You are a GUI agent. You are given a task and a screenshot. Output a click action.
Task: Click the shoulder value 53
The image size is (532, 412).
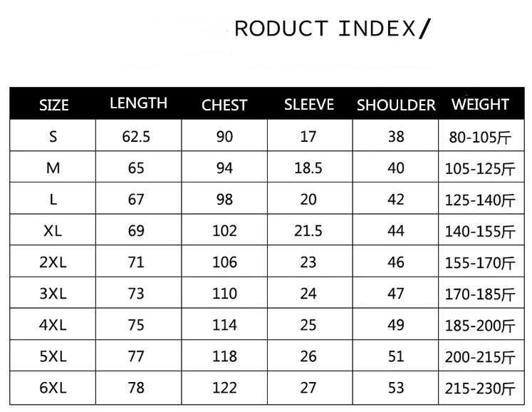click(396, 388)
